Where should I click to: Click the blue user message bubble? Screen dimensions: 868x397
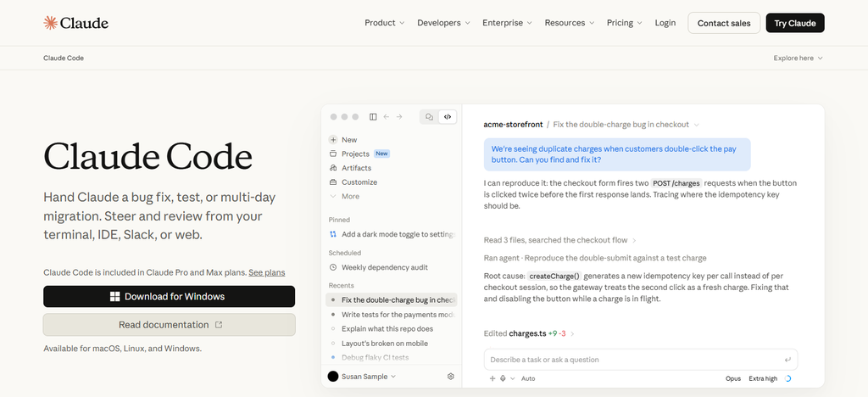click(x=617, y=154)
